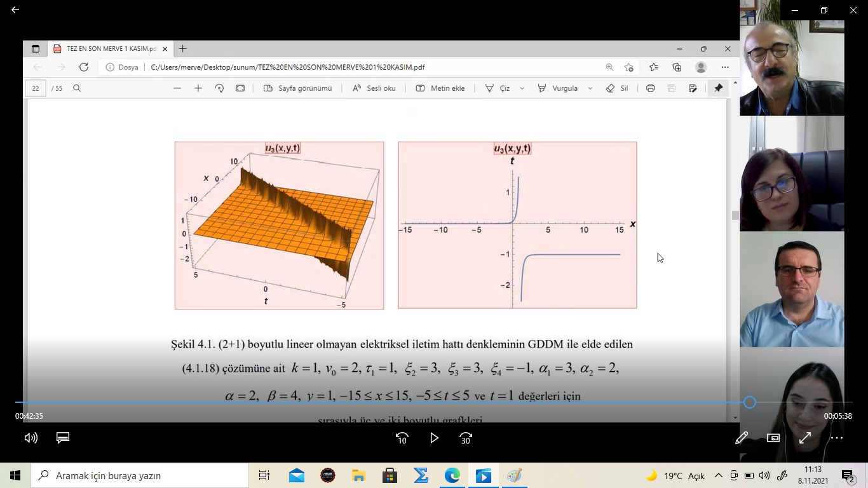Zoom in the PDF with plus
868x488 pixels.
click(198, 88)
